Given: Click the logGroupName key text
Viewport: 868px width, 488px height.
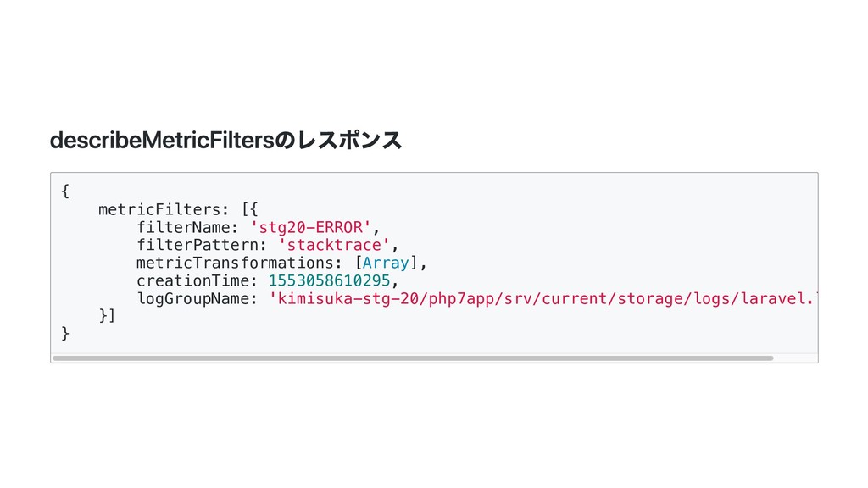Looking at the screenshot, I should coord(192,299).
